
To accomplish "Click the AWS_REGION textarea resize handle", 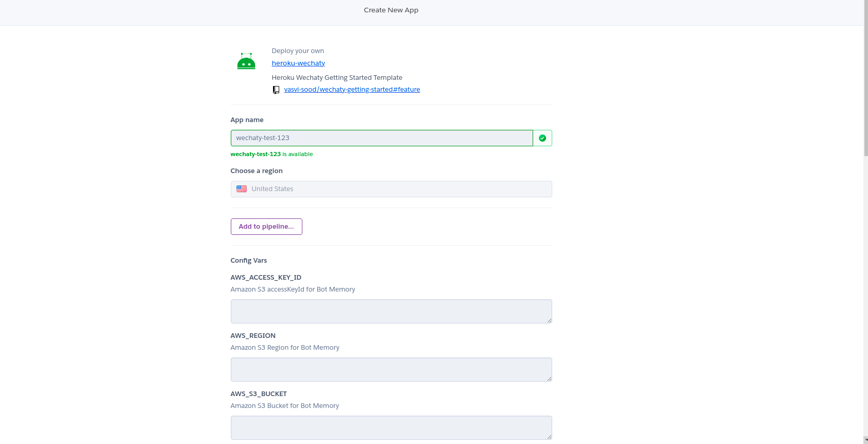I will [x=549, y=379].
